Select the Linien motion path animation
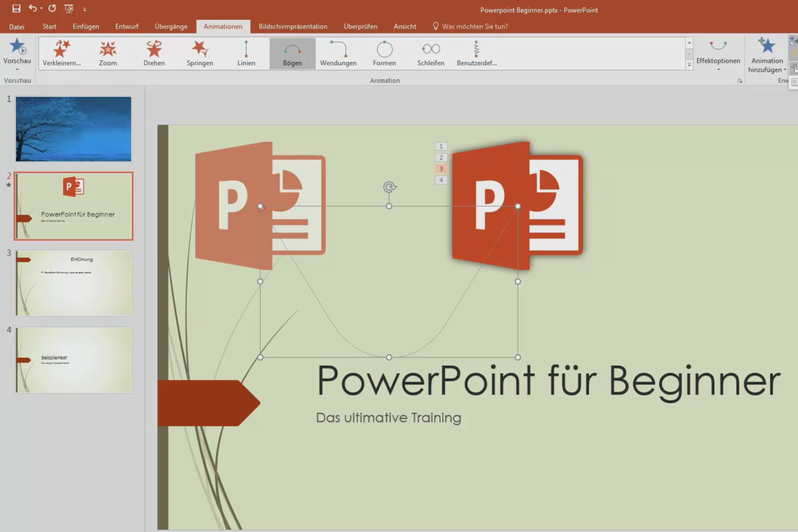This screenshot has width=798, height=532. [247, 53]
